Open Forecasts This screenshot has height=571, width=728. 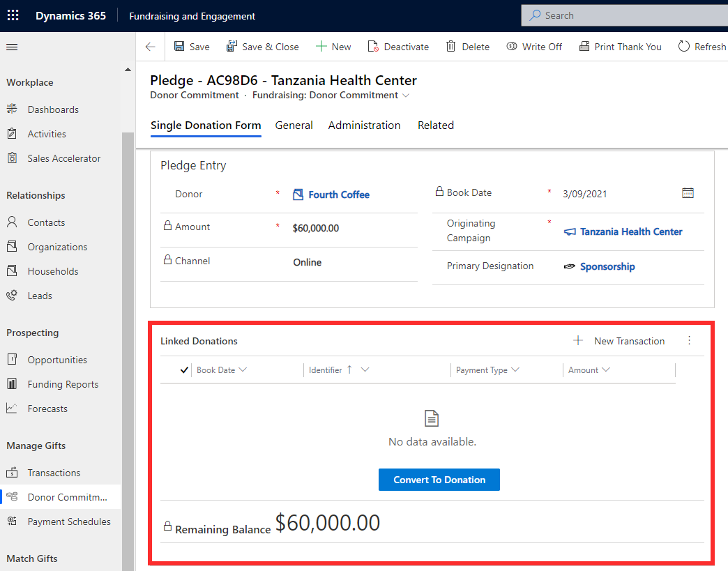[47, 409]
